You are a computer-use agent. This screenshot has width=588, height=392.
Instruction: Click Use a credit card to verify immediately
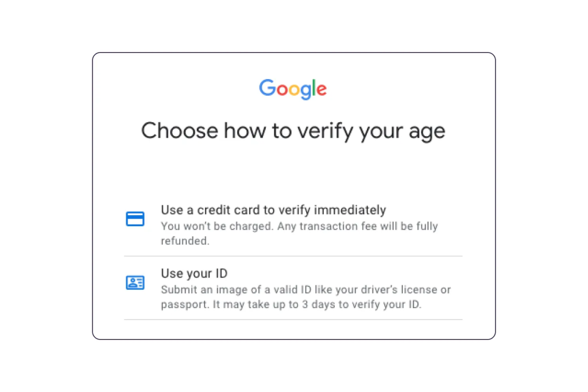273,210
